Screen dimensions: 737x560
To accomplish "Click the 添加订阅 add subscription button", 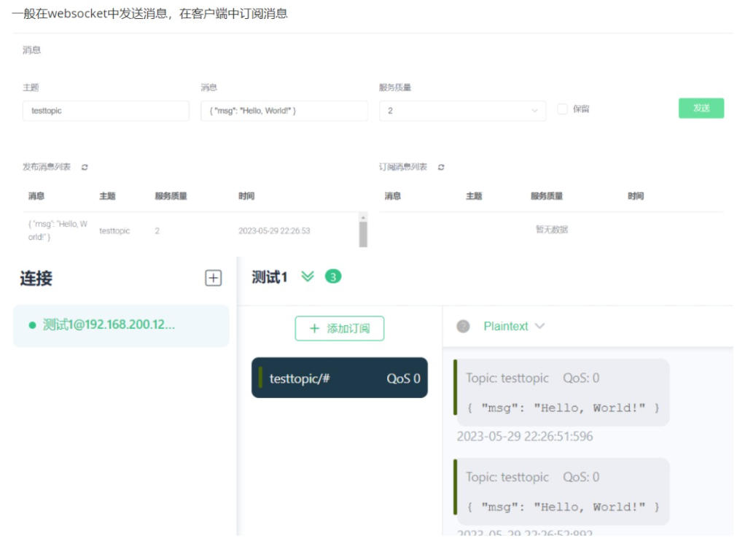I will pos(340,329).
